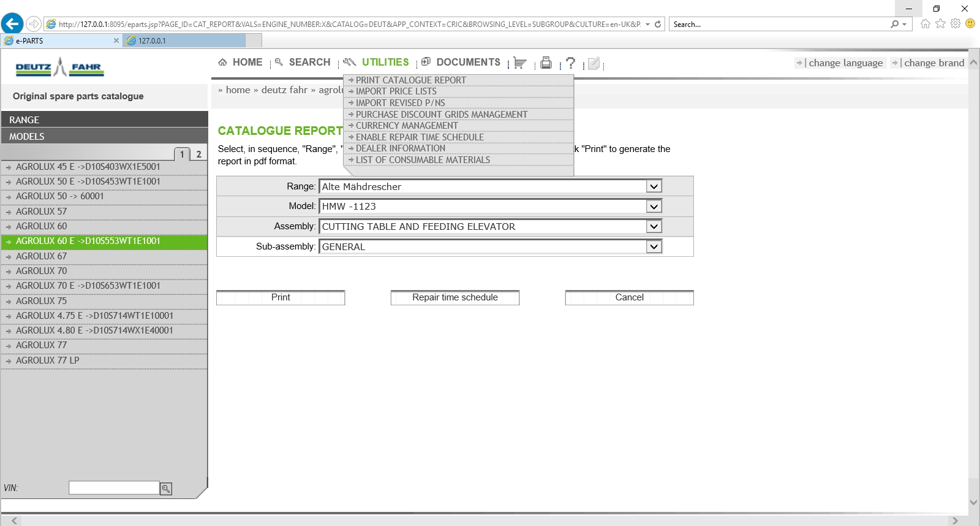980x526 pixels.
Task: Click the printer icon in toolbar
Action: tap(546, 63)
